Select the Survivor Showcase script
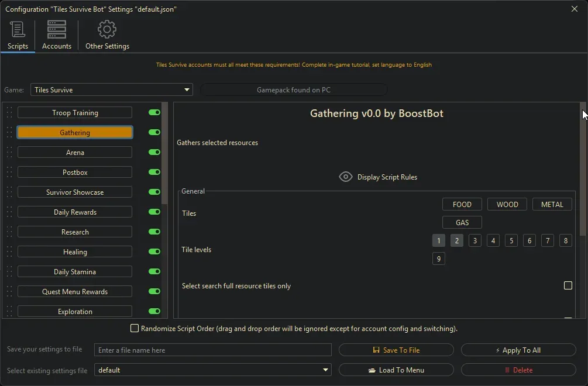 (x=75, y=192)
